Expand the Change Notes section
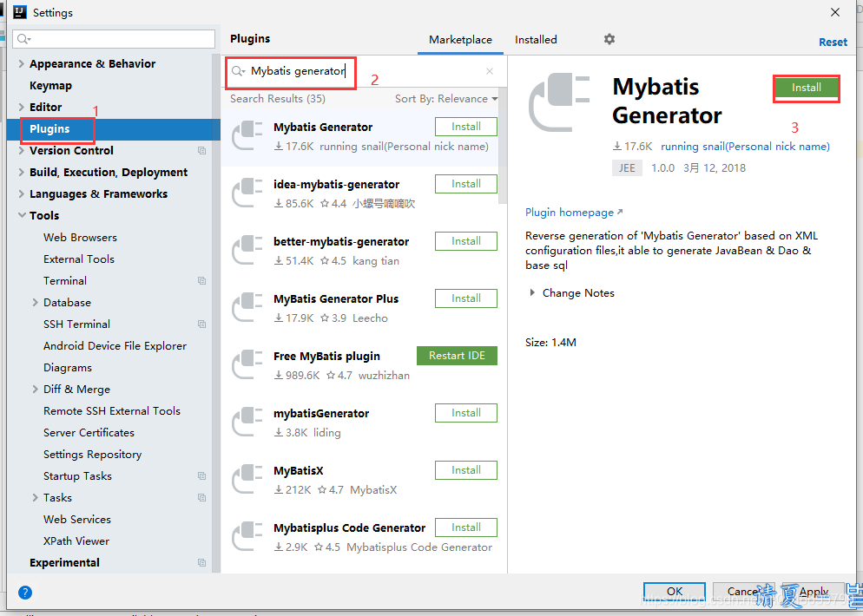 tap(532, 292)
